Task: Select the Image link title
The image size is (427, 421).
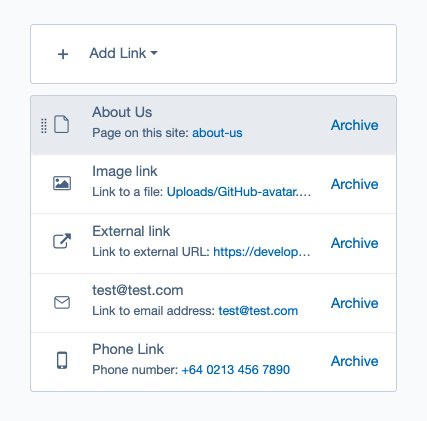Action: click(x=125, y=171)
